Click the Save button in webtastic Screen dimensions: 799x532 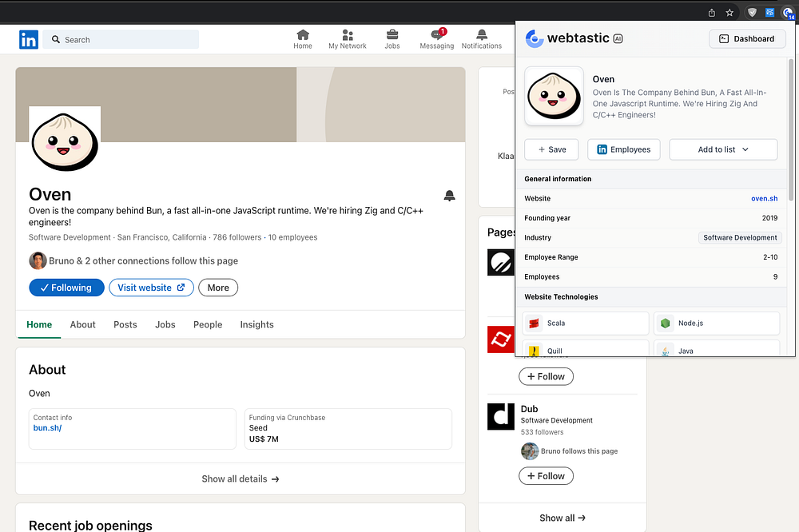point(551,149)
